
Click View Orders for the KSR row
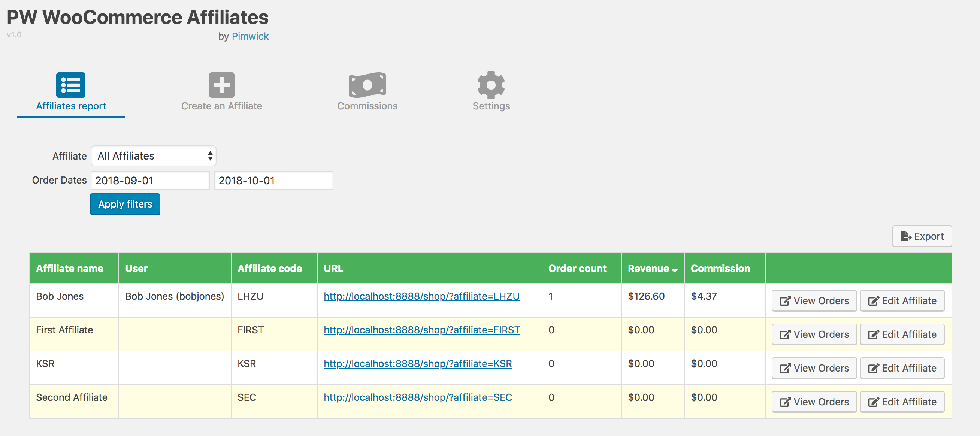tap(814, 368)
